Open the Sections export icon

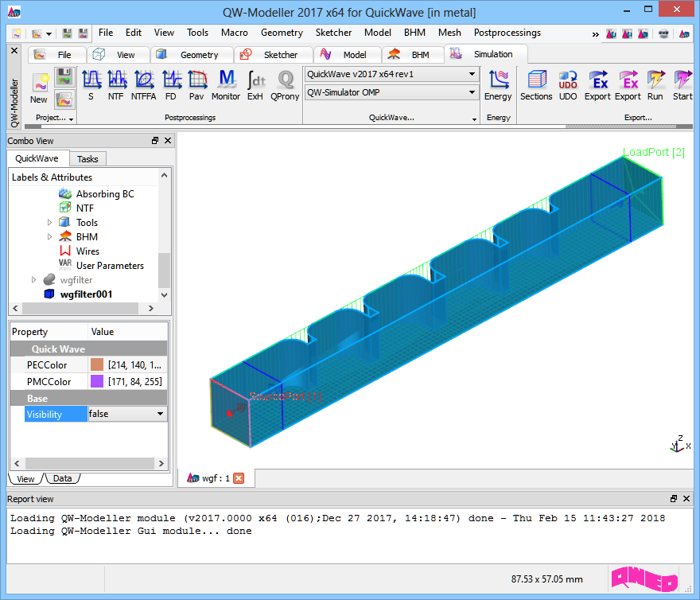[x=536, y=85]
